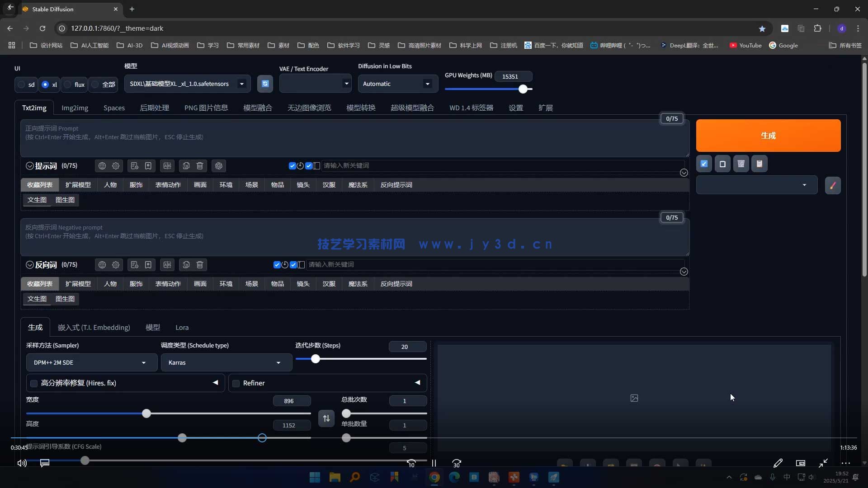
Task: Click the translate icon in the positive prompt toolbar
Action: click(x=167, y=166)
